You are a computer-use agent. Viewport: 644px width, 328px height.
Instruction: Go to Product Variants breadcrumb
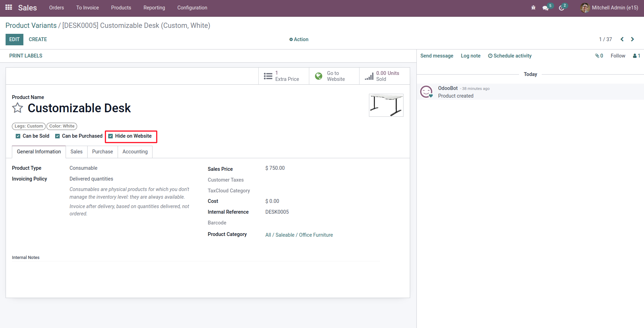point(31,25)
